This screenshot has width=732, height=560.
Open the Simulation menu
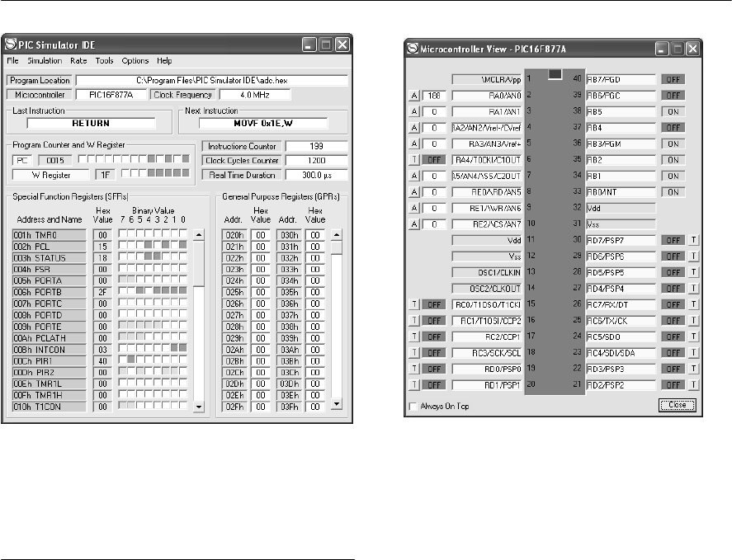pyautogui.click(x=45, y=61)
